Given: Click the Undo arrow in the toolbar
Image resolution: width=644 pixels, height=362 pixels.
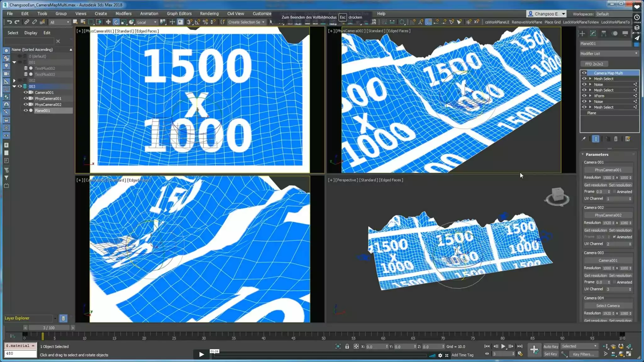Looking at the screenshot, I should pos(9,22).
